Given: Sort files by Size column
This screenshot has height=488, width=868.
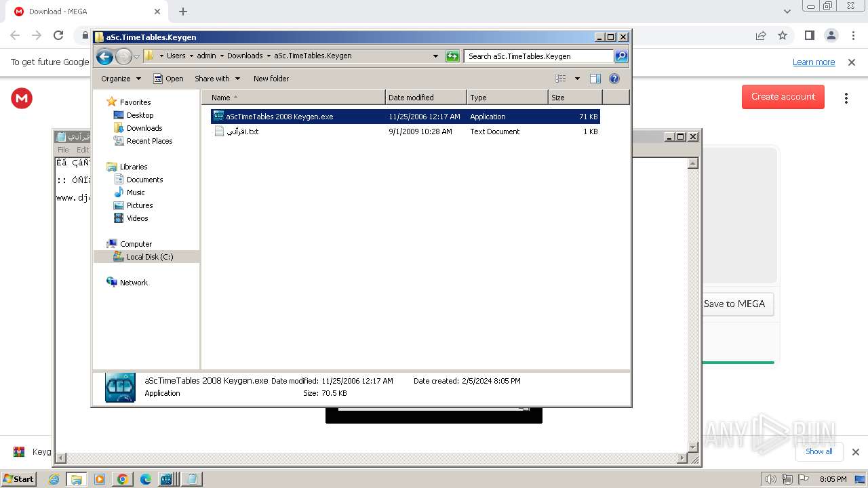Looking at the screenshot, I should click(575, 98).
